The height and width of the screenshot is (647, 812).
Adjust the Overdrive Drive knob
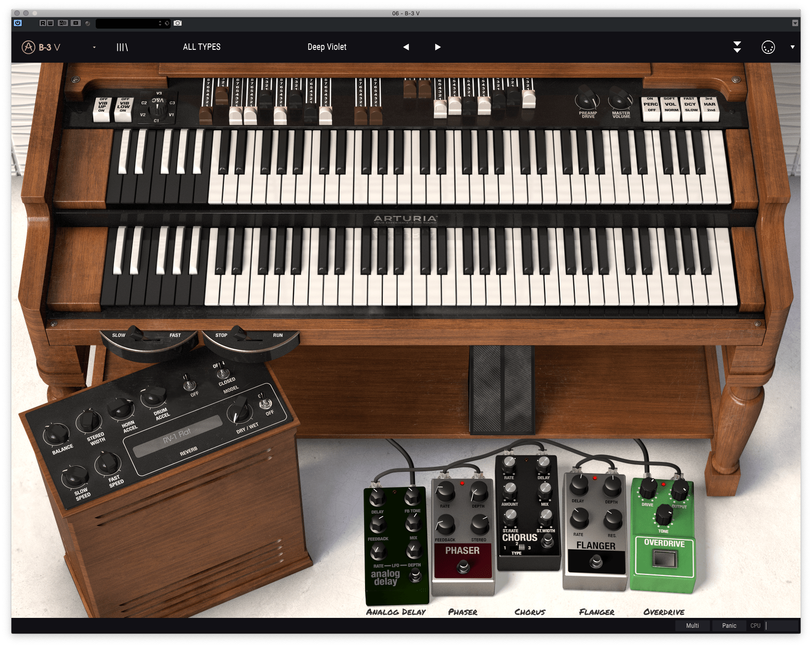click(x=648, y=489)
